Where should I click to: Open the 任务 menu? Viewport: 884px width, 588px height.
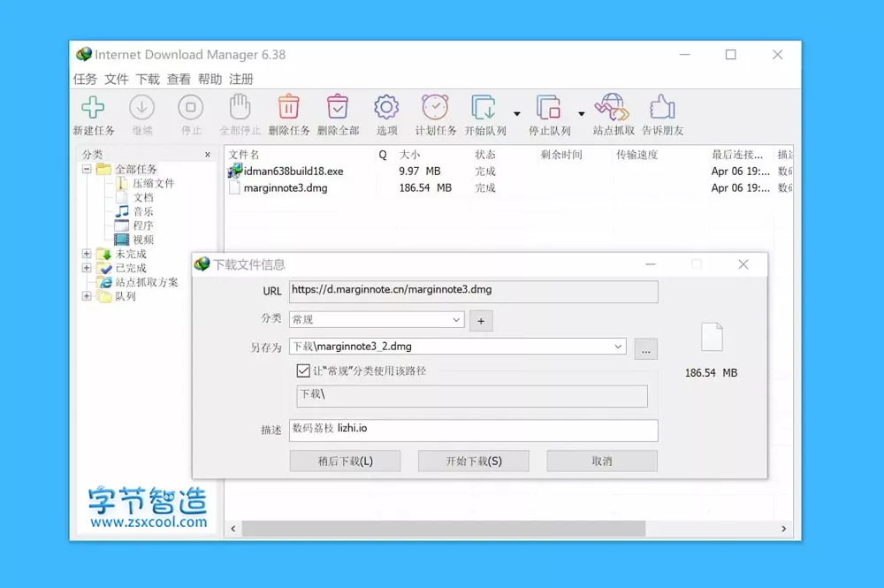(x=85, y=79)
